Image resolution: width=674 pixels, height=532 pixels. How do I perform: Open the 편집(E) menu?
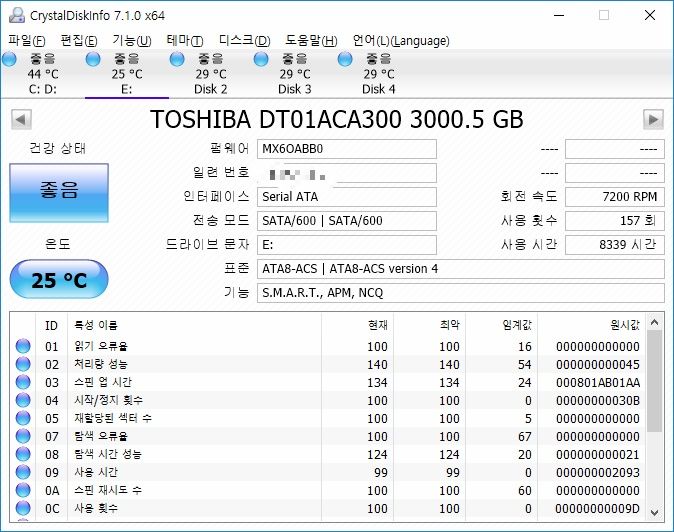pos(79,41)
